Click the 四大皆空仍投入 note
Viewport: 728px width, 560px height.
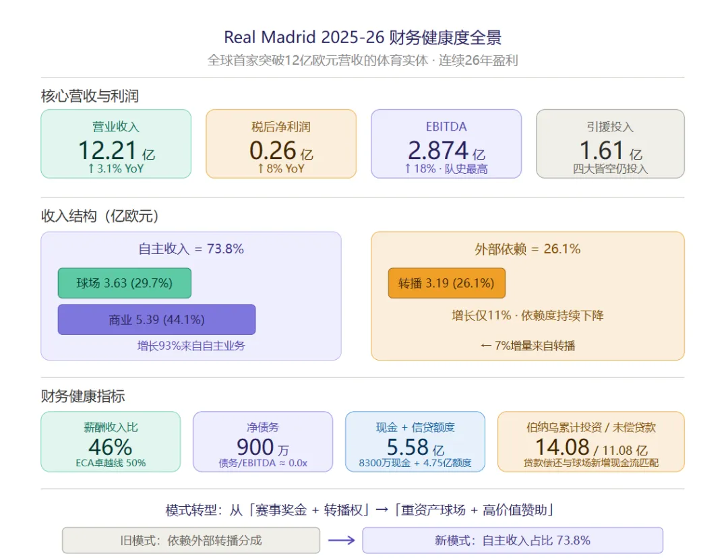610,168
